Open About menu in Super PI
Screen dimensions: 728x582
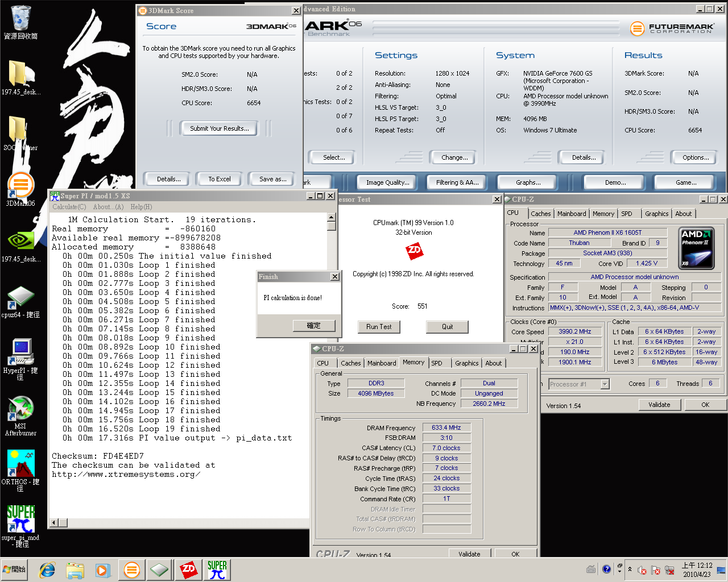108,207
